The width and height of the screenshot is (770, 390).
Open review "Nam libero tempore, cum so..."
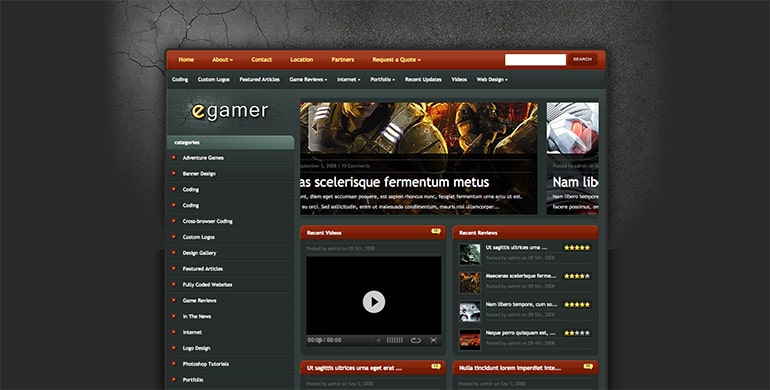pos(521,305)
